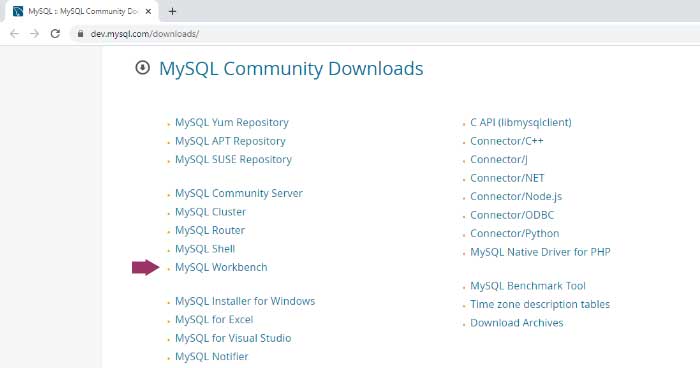Open MySQL for Excel link
This screenshot has height=368, width=700.
[x=214, y=320]
